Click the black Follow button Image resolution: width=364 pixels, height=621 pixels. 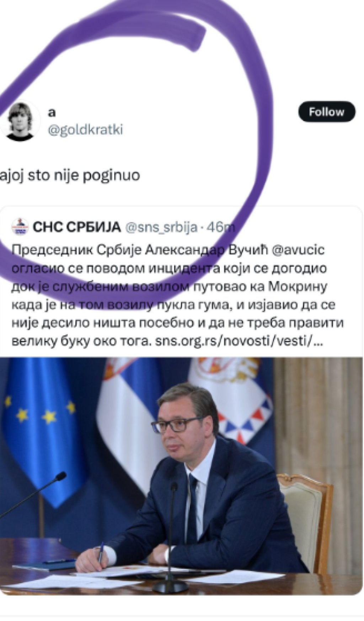(326, 112)
